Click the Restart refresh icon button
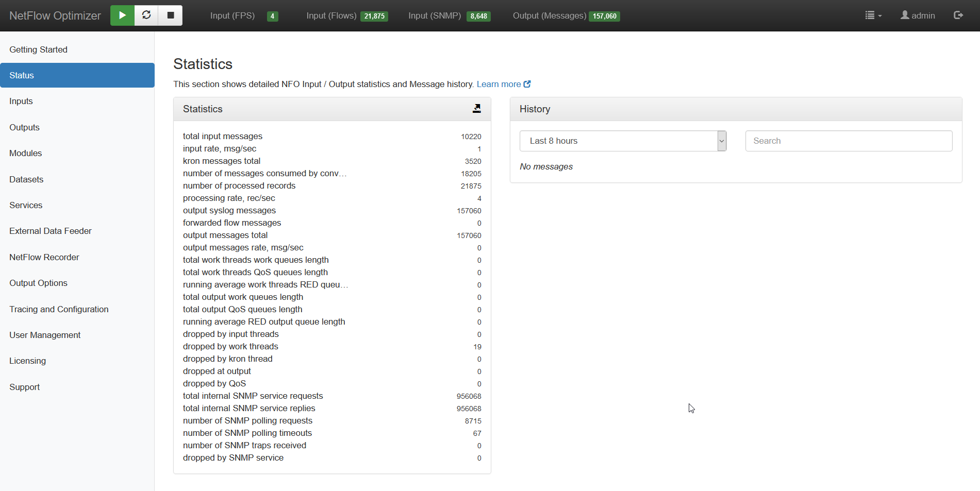This screenshot has height=491, width=980. (146, 15)
